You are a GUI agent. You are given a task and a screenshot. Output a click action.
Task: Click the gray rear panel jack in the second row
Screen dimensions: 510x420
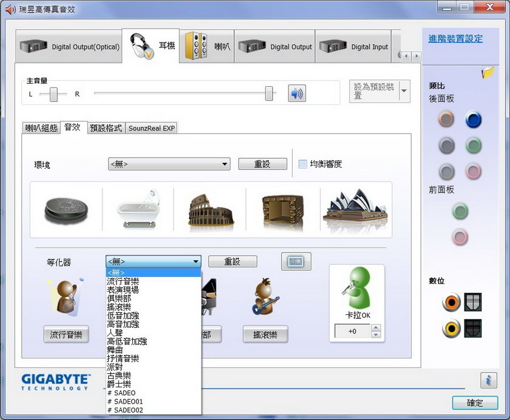447,145
